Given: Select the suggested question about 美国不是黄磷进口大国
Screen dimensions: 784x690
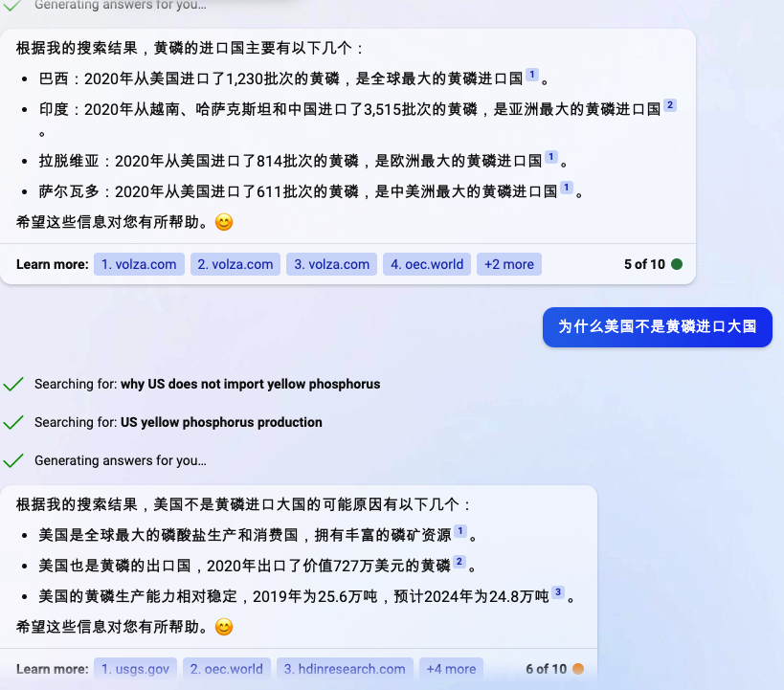Looking at the screenshot, I should point(657,326).
